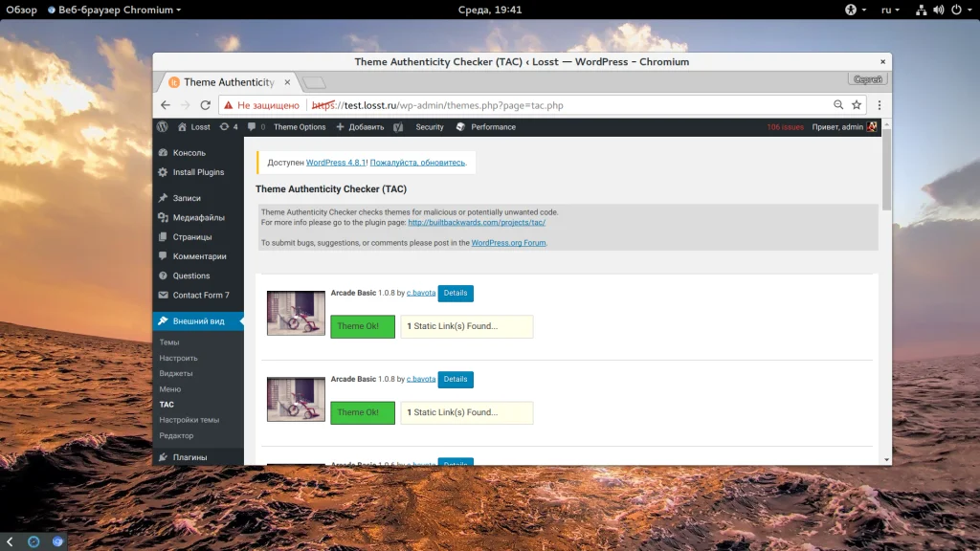Open the WordPress.org Forum link
Screen dimensions: 980x551
[508, 243]
